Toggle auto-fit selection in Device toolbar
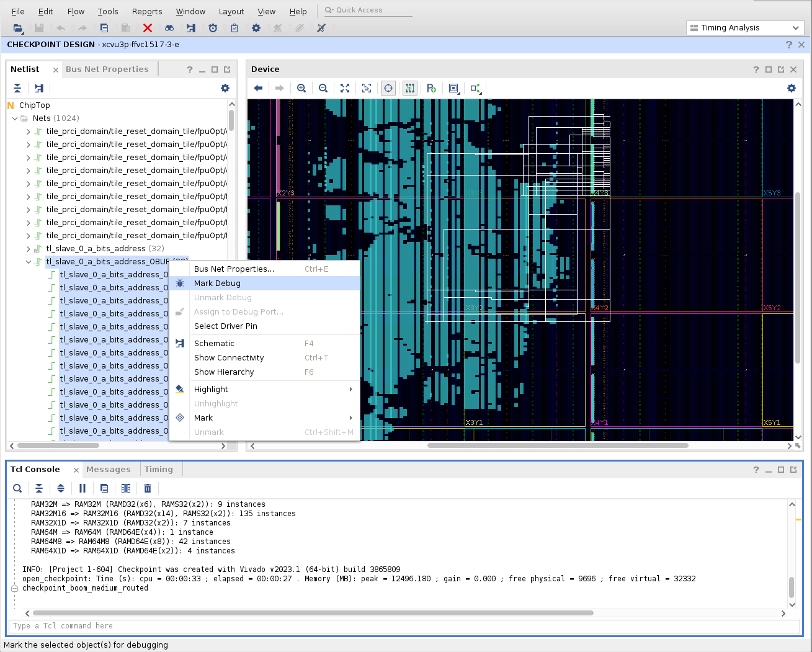The width and height of the screenshot is (812, 652). point(388,88)
